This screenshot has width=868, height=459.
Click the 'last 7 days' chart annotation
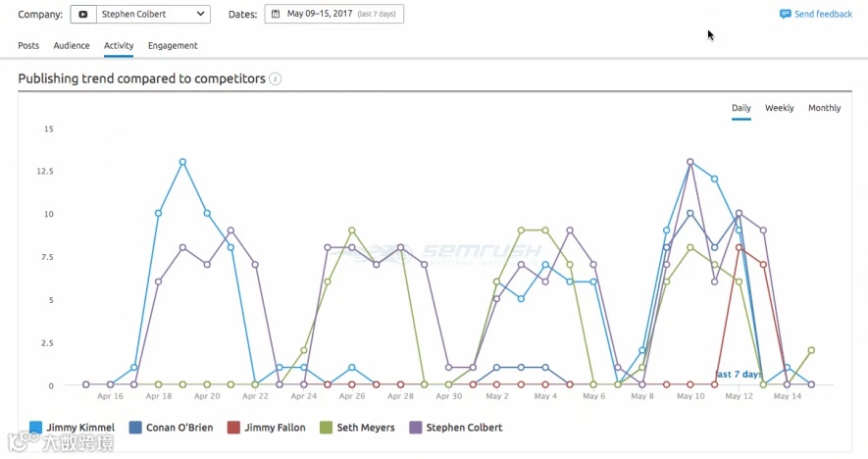pyautogui.click(x=739, y=375)
